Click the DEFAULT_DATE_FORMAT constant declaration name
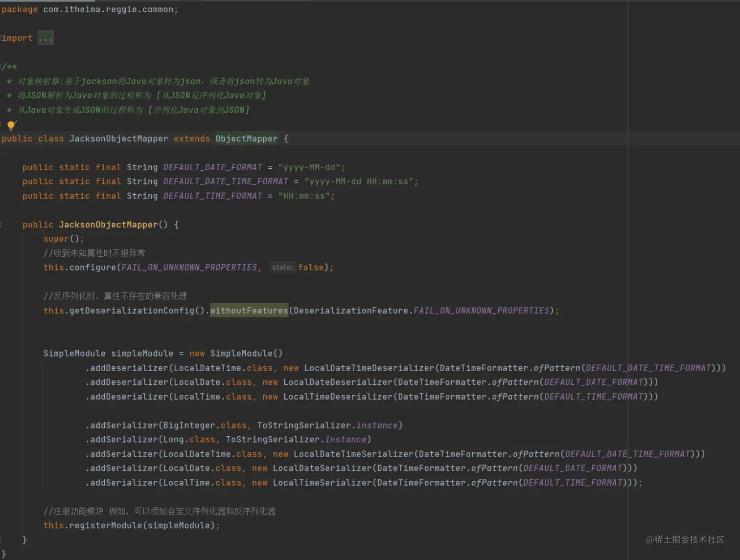The image size is (740, 560). pos(212,167)
